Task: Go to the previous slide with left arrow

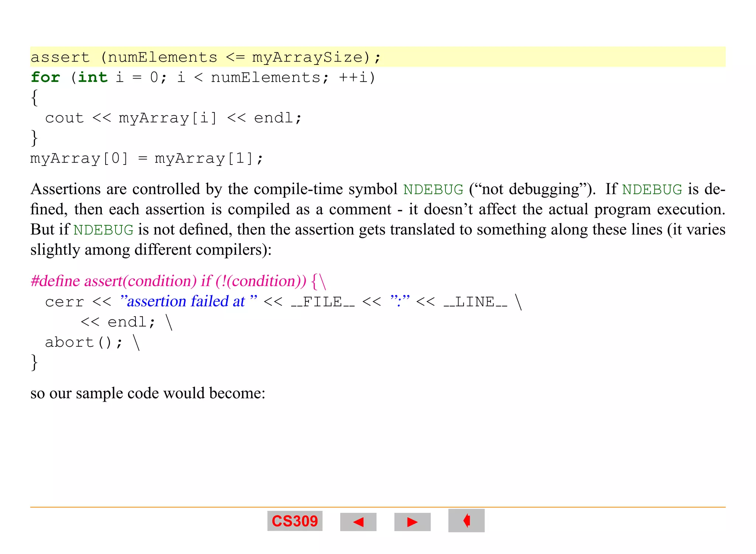Action: coord(358,522)
